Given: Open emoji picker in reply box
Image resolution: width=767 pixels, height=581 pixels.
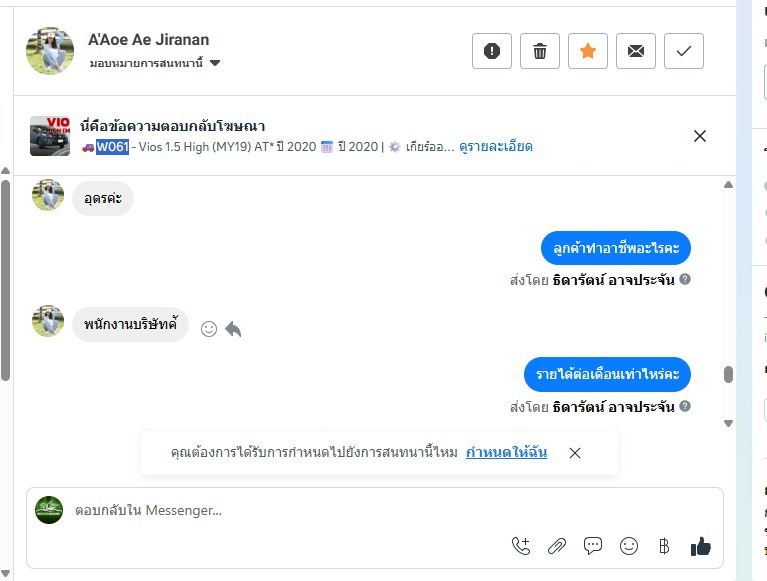Looking at the screenshot, I should pyautogui.click(x=629, y=546).
